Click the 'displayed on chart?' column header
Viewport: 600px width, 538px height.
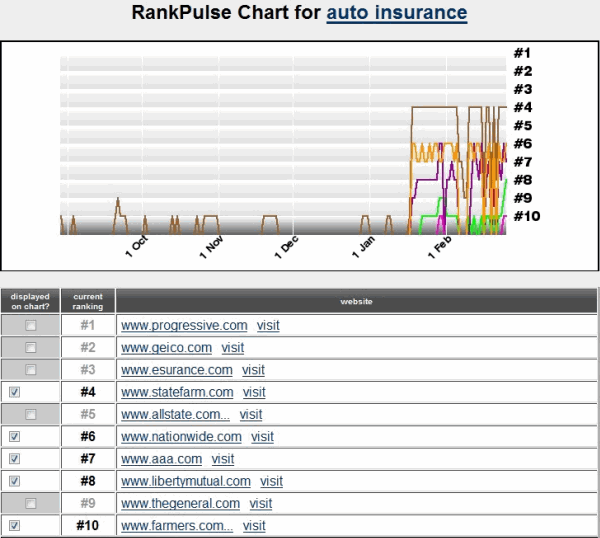[x=30, y=301]
